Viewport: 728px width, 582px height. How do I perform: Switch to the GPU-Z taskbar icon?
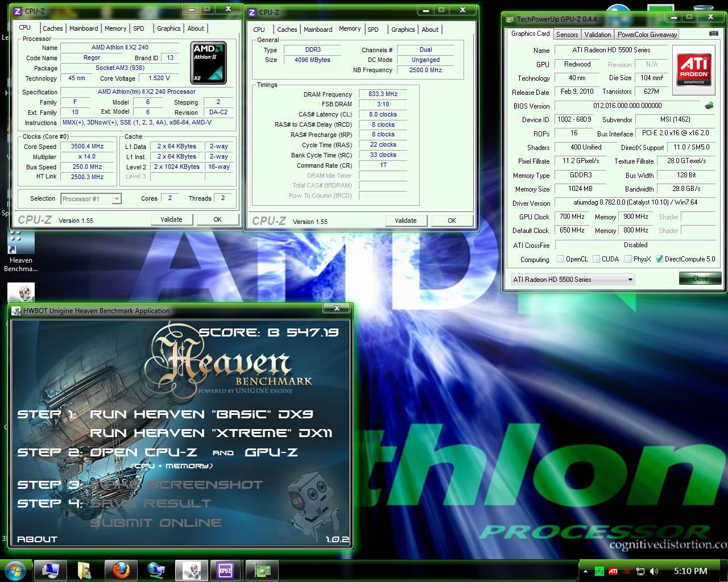point(262,570)
